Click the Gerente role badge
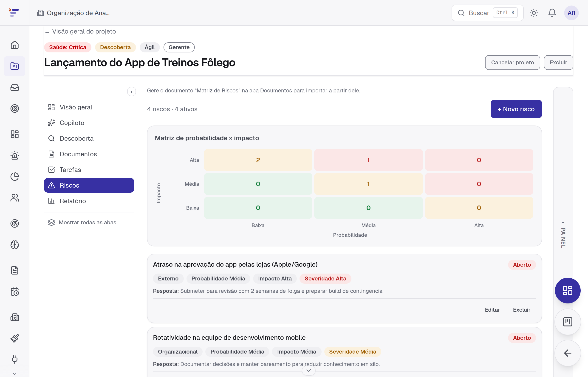This screenshot has height=377, width=588. coord(179,47)
